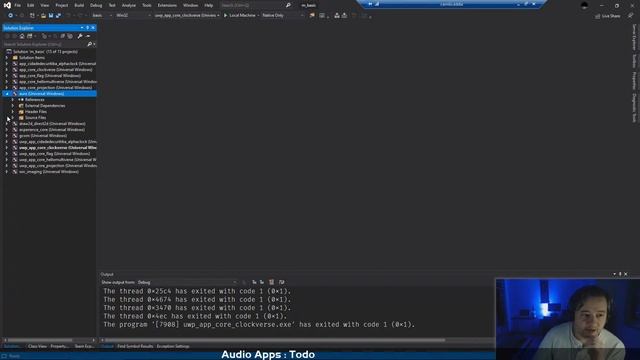The image size is (640, 360).
Task: Click the main search magnifier icon in title bar
Action: click(288, 5)
